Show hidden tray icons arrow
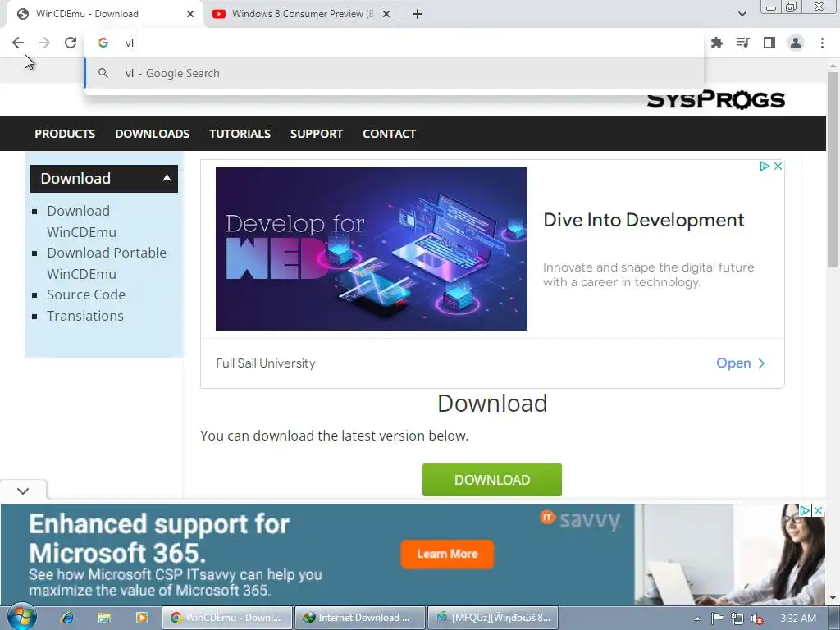840x630 pixels. point(697,619)
